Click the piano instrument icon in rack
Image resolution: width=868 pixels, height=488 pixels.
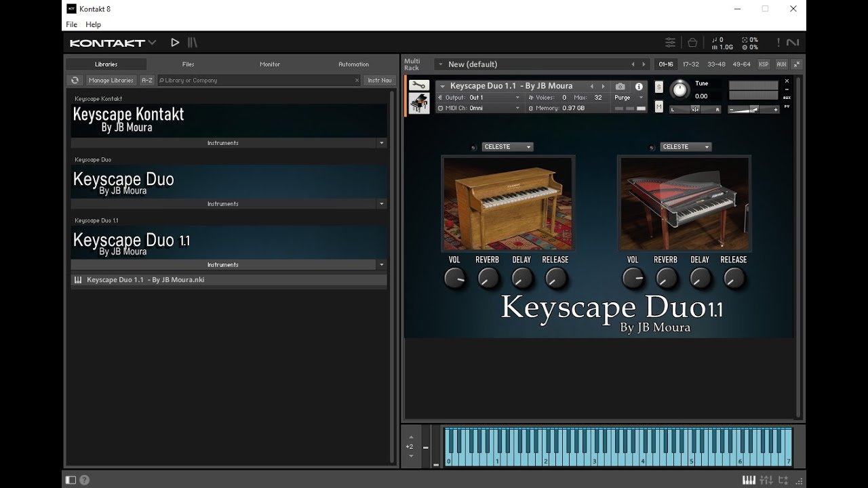[419, 103]
